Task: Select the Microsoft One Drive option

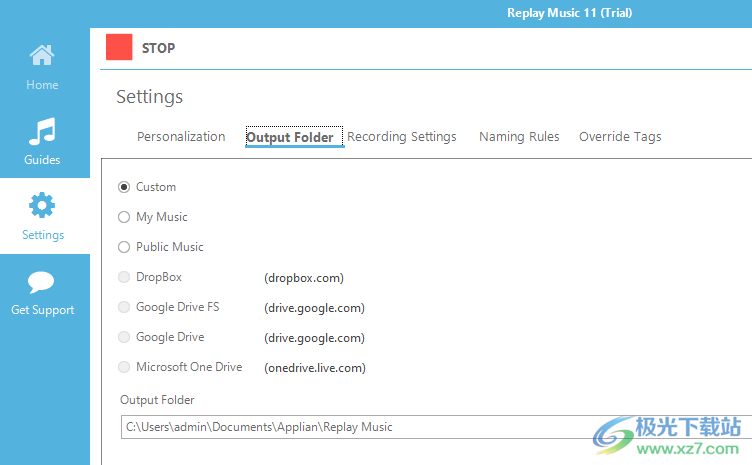Action: click(124, 367)
